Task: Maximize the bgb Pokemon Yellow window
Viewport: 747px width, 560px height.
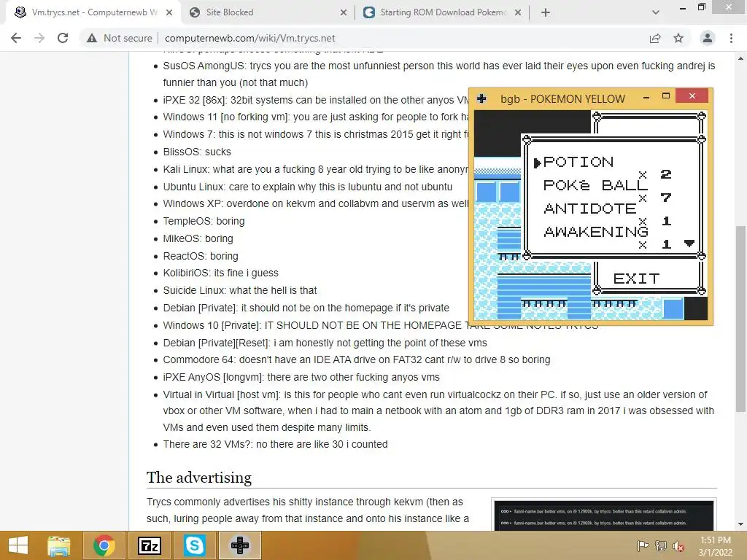Action: [x=666, y=96]
